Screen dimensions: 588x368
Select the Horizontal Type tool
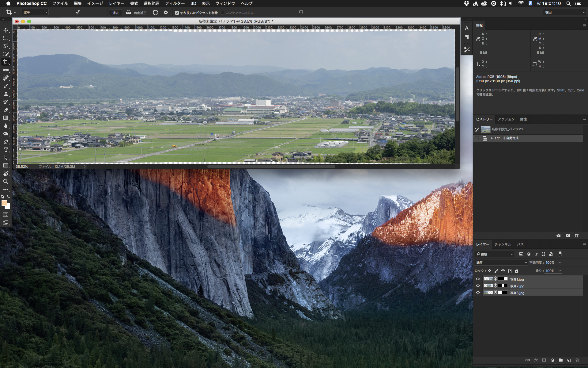(6, 150)
